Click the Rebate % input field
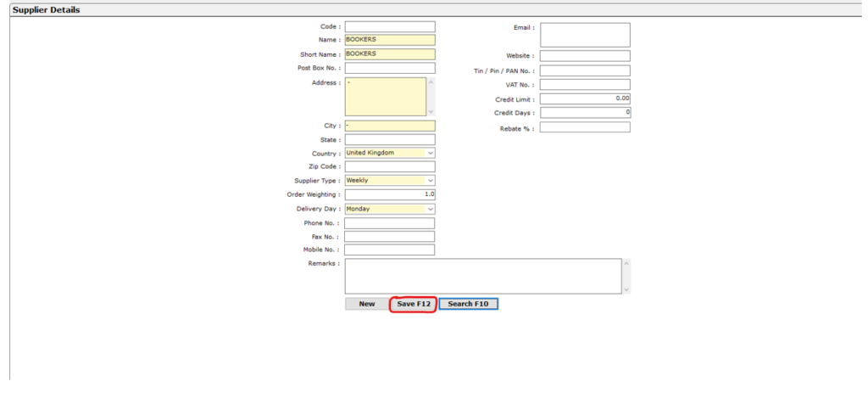 coord(585,127)
